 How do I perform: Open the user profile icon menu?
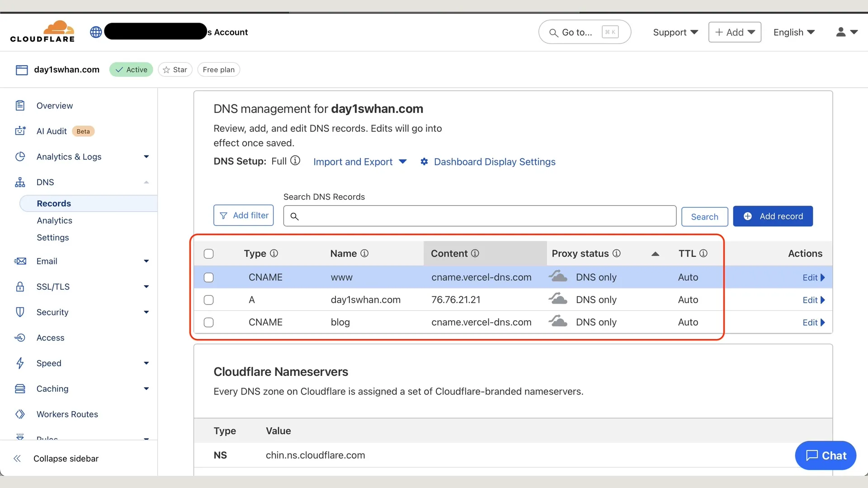click(846, 32)
